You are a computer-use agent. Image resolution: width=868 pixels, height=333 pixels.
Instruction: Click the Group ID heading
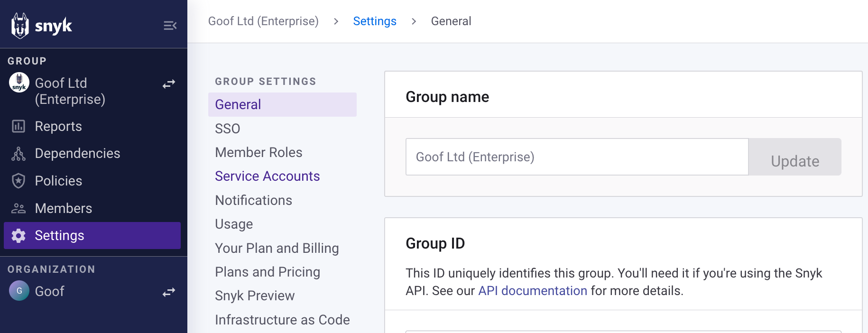point(435,243)
